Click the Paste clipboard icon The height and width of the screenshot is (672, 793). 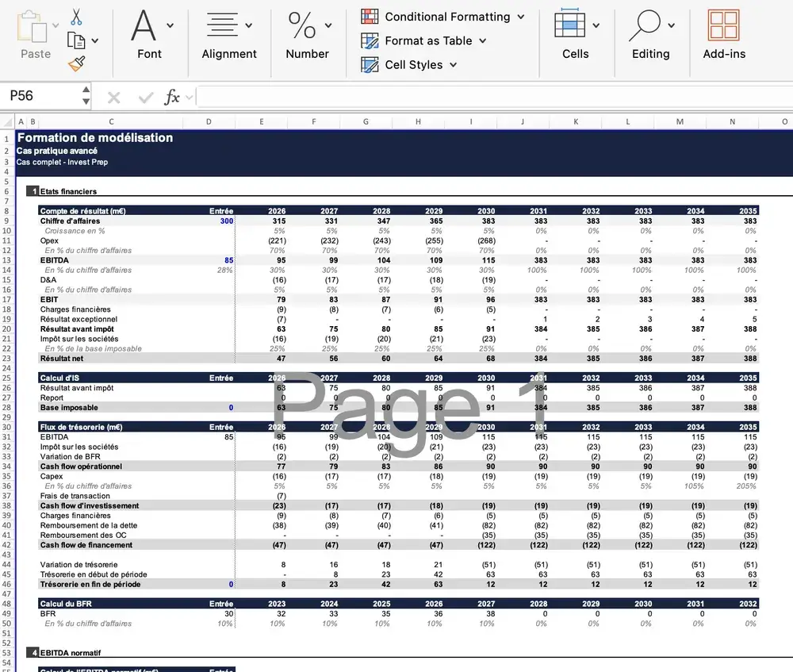tap(33, 26)
